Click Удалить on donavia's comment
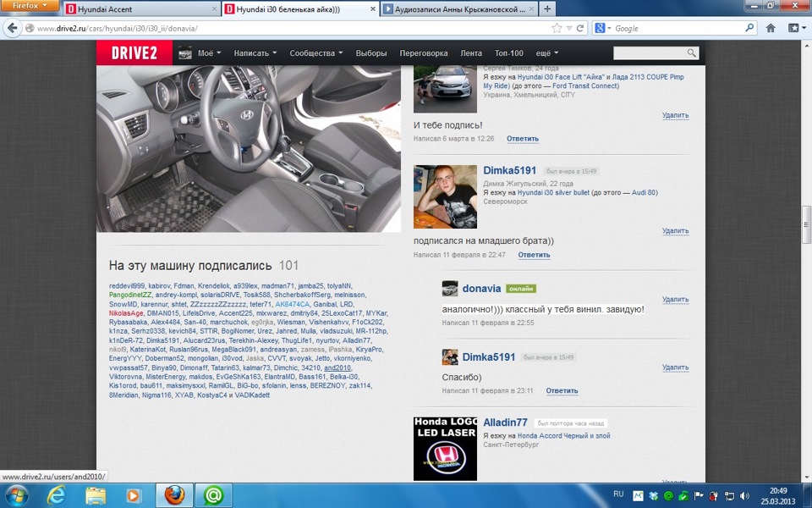 pos(675,300)
